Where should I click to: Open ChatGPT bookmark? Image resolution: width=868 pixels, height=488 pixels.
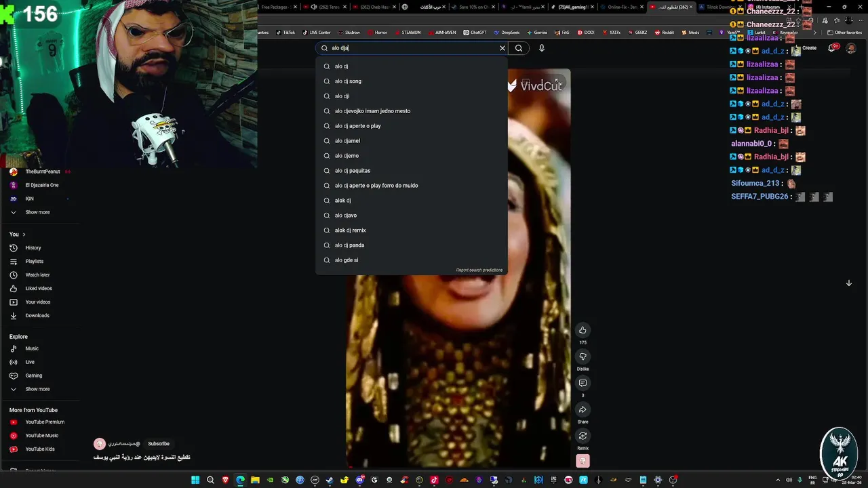coord(475,33)
